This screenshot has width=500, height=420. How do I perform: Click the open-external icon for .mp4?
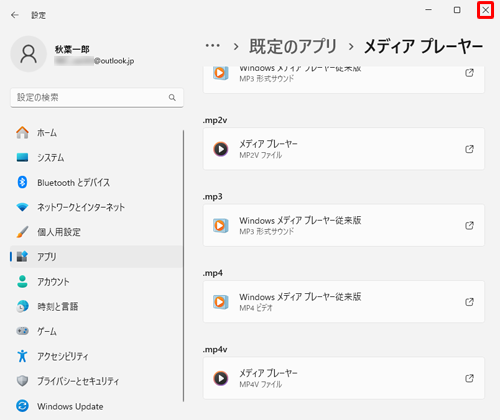tap(469, 302)
